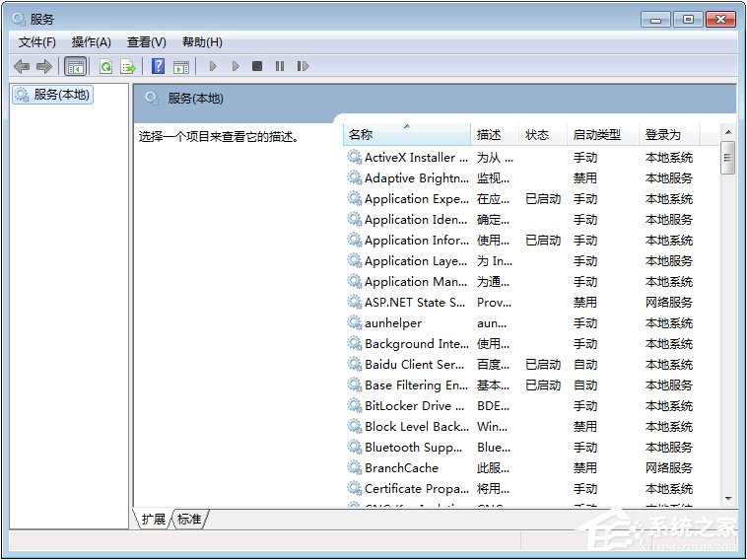Screen dimensions: 747x560
Task: Click 已启动 status of Baidu Client Service
Action: [543, 365]
